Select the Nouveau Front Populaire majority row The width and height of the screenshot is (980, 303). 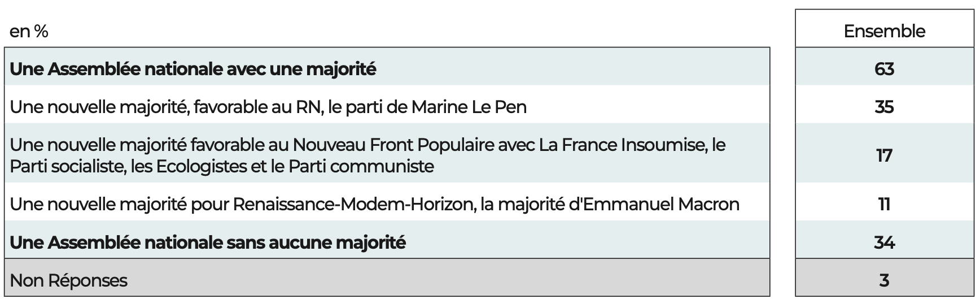click(367, 155)
